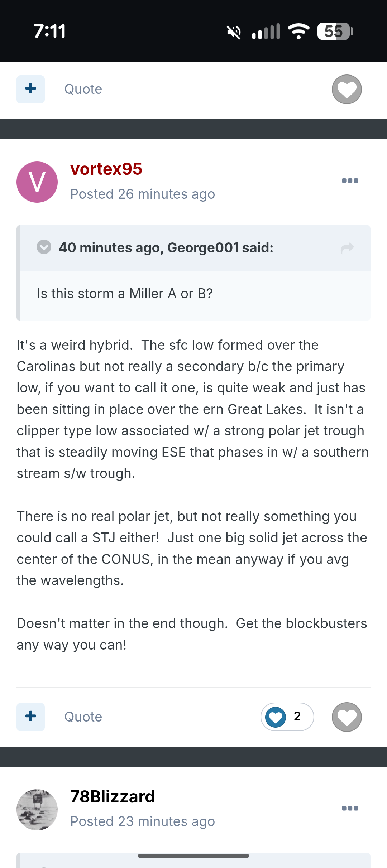Collapse the George001 quote block
This screenshot has width=387, height=868.
44,247
